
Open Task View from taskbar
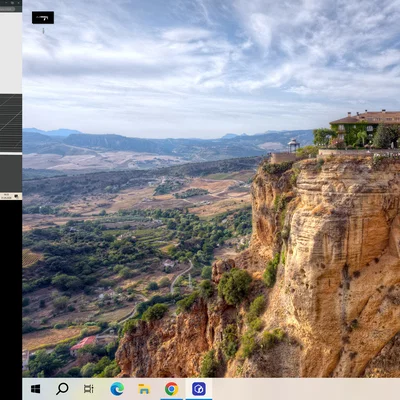coord(89,389)
